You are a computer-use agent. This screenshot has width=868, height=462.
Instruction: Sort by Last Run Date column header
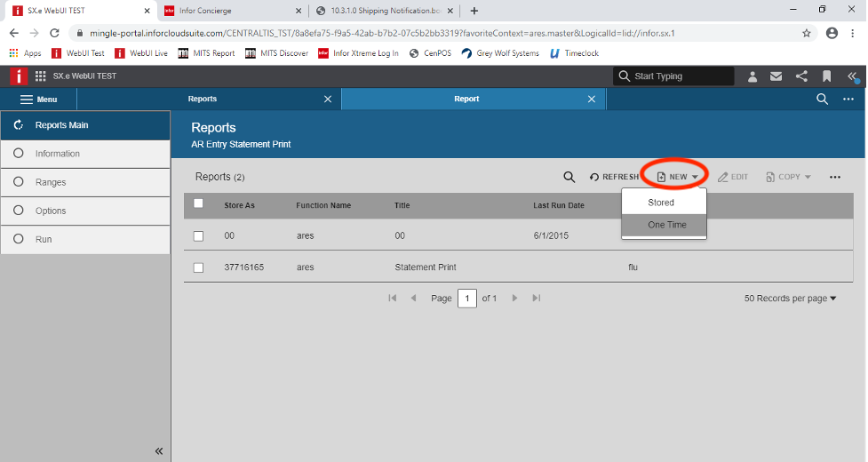pyautogui.click(x=559, y=205)
